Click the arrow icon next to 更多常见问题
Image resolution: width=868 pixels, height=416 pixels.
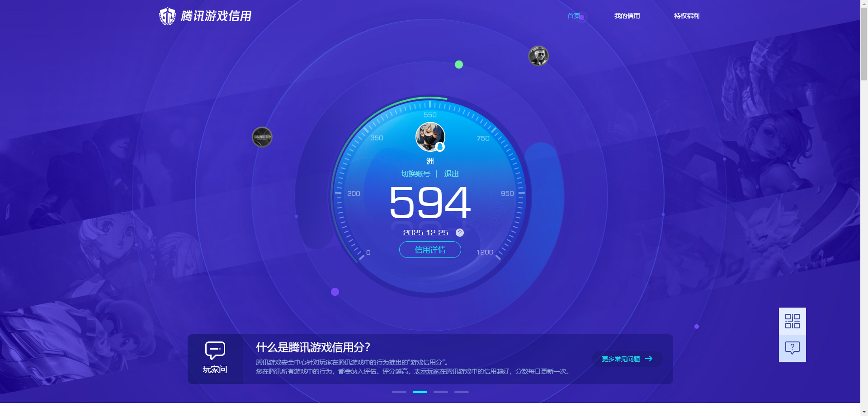coord(650,359)
